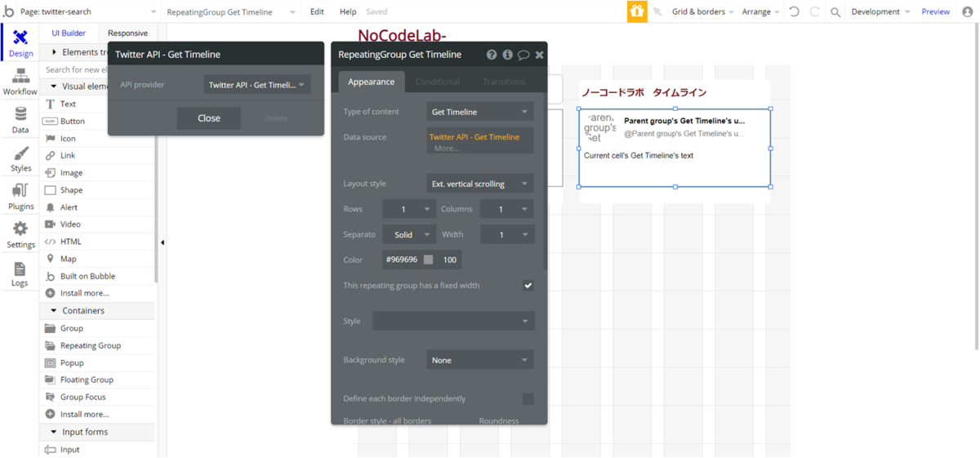The image size is (980, 458).
Task: Click the color hex #969696 field
Action: (402, 260)
